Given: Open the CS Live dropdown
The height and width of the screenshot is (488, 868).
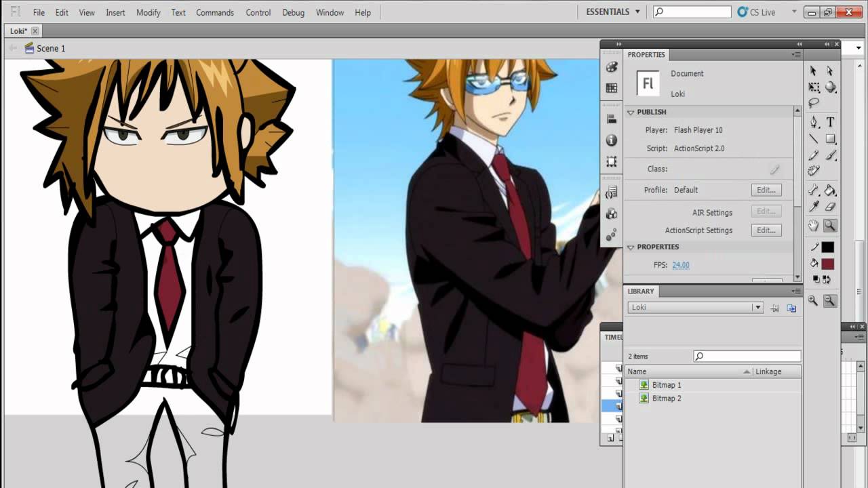Looking at the screenshot, I should click(x=794, y=12).
